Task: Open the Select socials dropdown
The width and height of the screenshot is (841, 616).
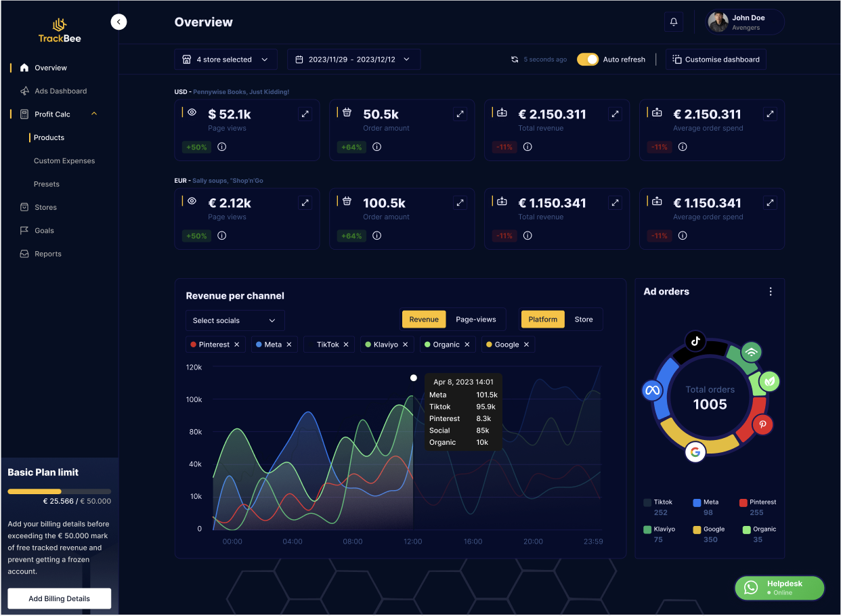Action: point(235,320)
